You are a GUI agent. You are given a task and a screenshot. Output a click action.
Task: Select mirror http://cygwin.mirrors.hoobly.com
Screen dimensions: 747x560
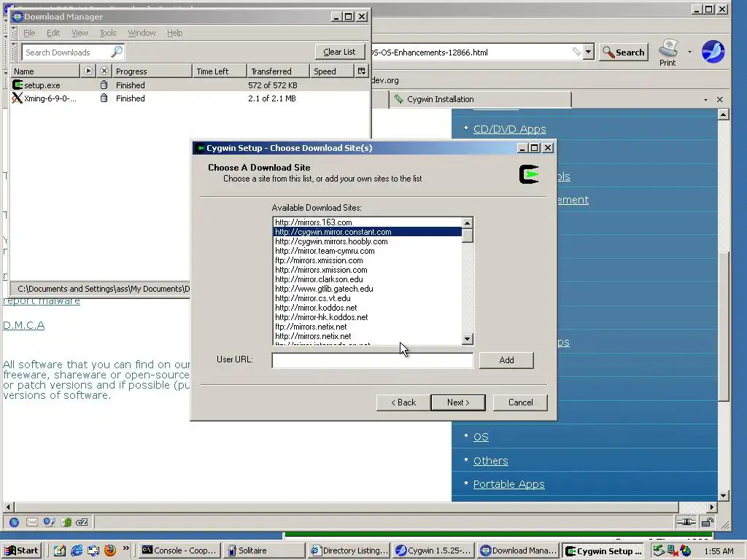(368, 241)
